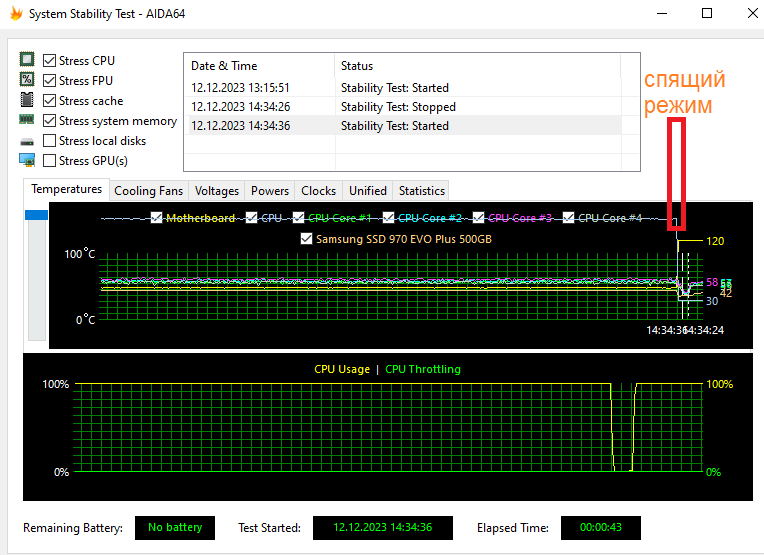Click the AIDA64 flame icon in title bar
Screen dimensions: 764x555
point(16,14)
